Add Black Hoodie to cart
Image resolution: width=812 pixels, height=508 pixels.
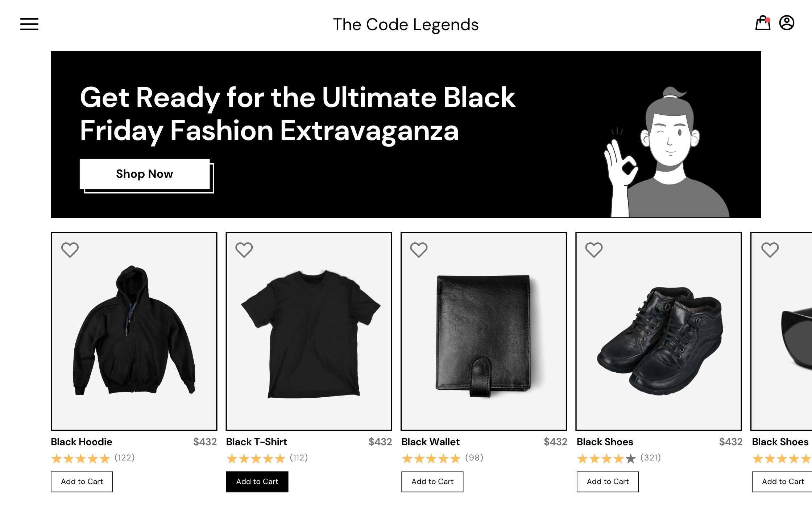pos(82,482)
